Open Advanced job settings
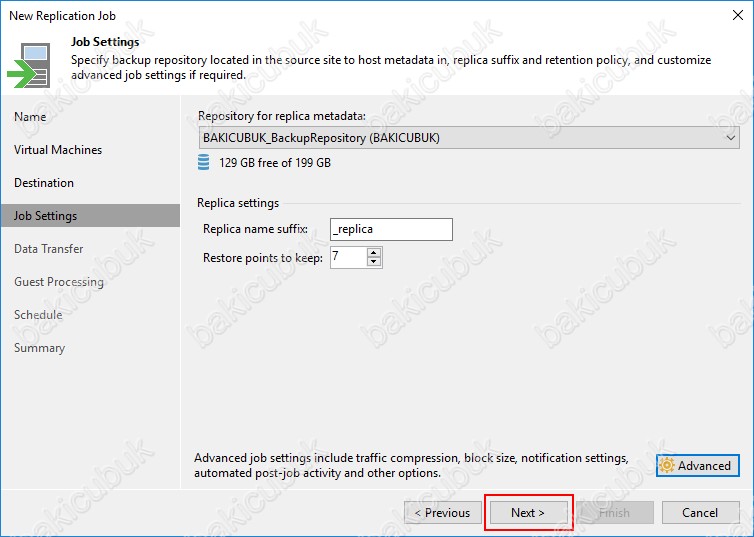Screen dimensions: 754x537 click(x=698, y=465)
